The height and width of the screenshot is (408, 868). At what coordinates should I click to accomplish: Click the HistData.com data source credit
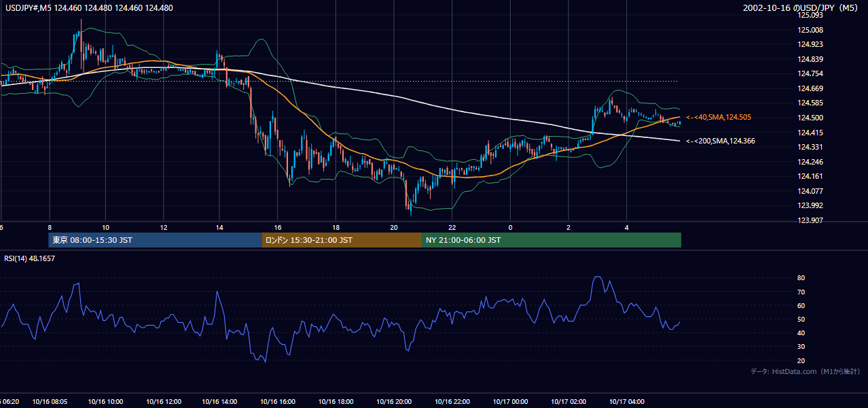(x=806, y=371)
